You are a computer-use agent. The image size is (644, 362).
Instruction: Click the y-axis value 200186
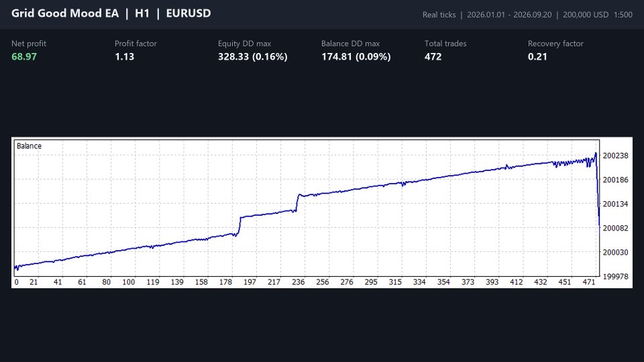click(x=615, y=180)
